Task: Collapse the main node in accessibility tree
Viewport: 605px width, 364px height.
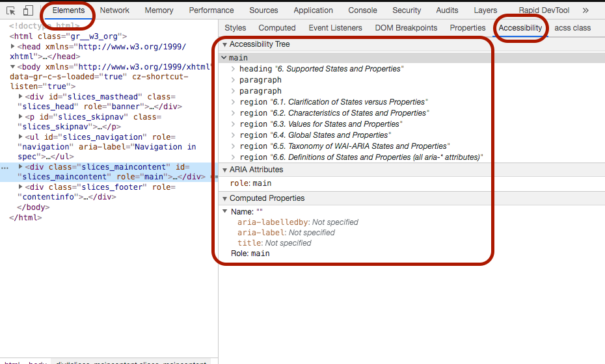Action: [x=224, y=57]
